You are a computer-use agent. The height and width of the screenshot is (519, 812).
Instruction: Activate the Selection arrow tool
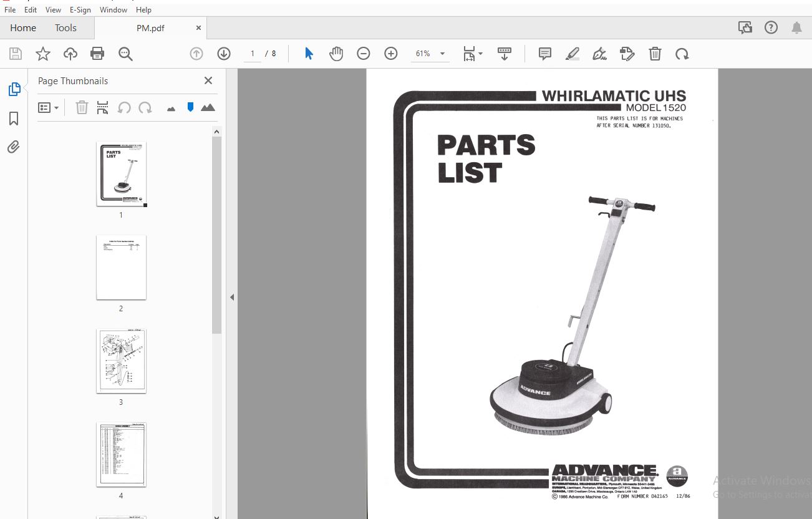[309, 54]
